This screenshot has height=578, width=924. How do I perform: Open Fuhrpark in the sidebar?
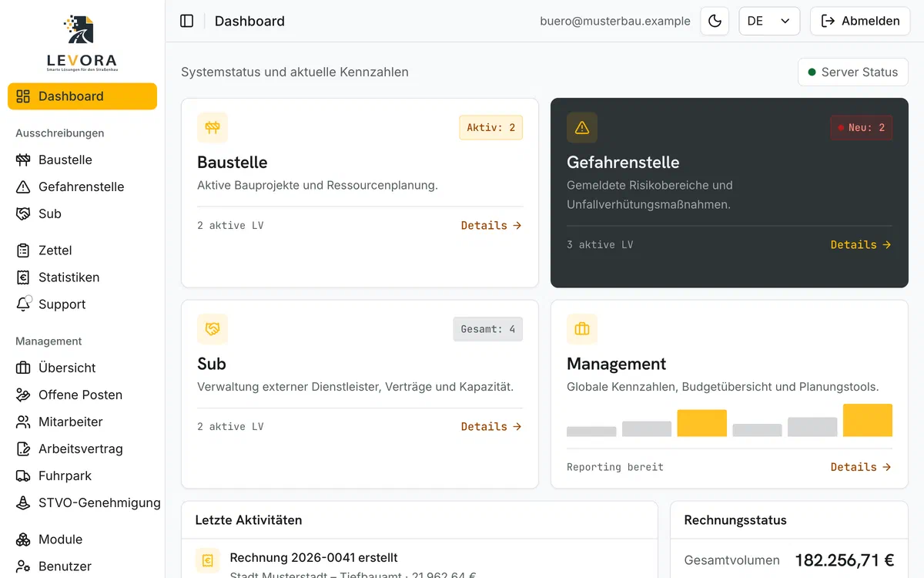coord(82,476)
